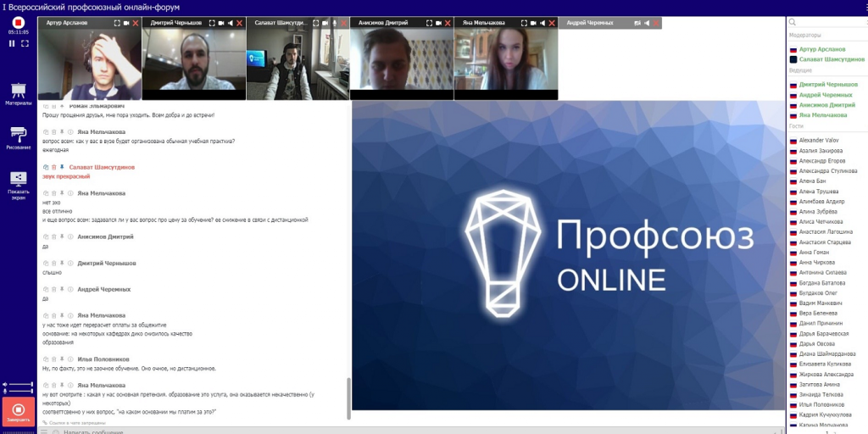This screenshot has width=868, height=434.
Task: Toggle Анисимов Дмитрий camera
Action: point(439,23)
